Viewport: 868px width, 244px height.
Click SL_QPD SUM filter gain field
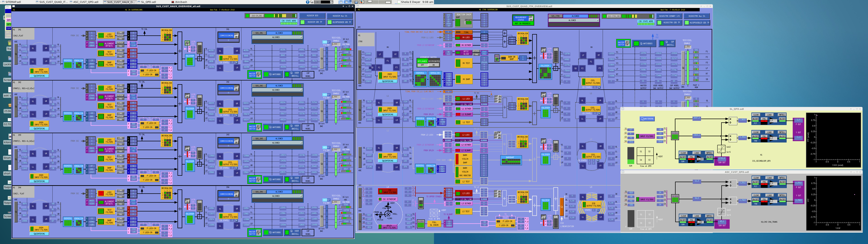(x=700, y=159)
